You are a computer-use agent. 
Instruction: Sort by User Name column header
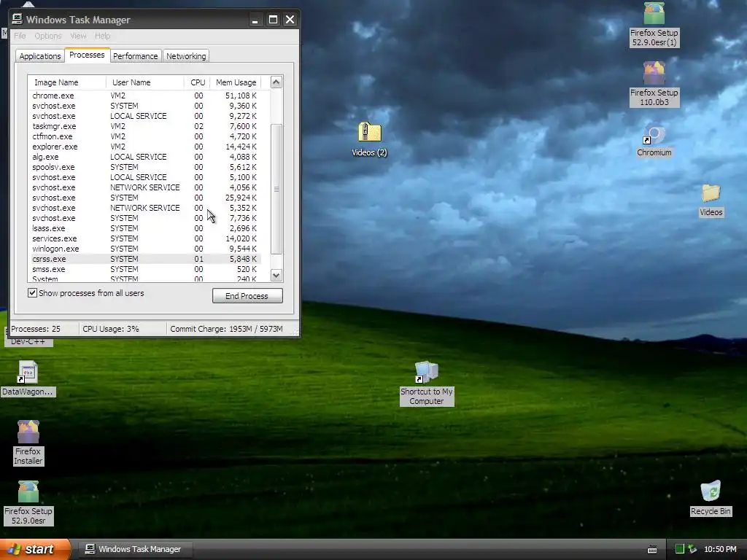tap(145, 82)
